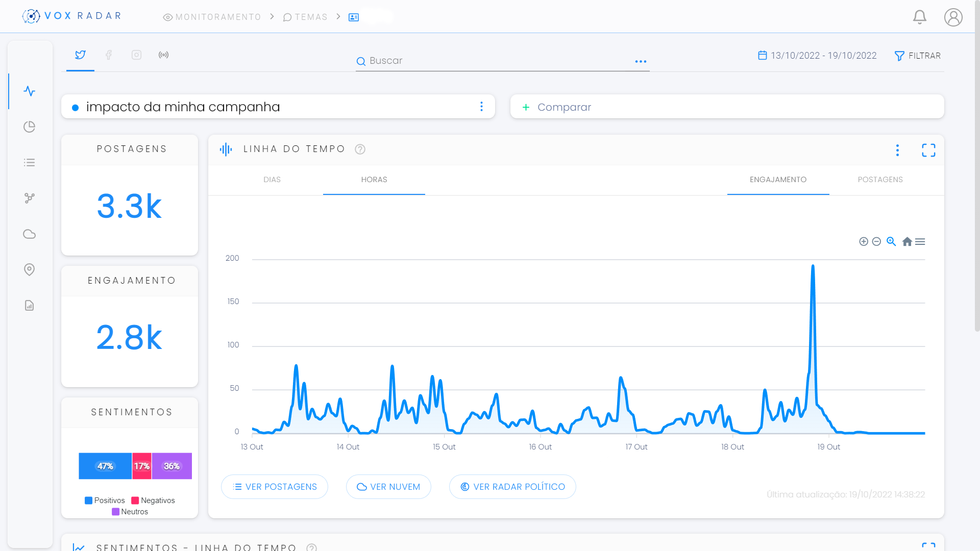
Task: Click the Ver Postagens button
Action: pos(275,487)
